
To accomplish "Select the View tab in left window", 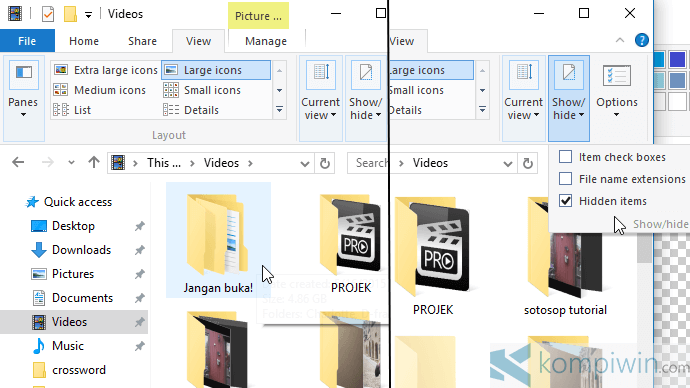I will (x=198, y=41).
